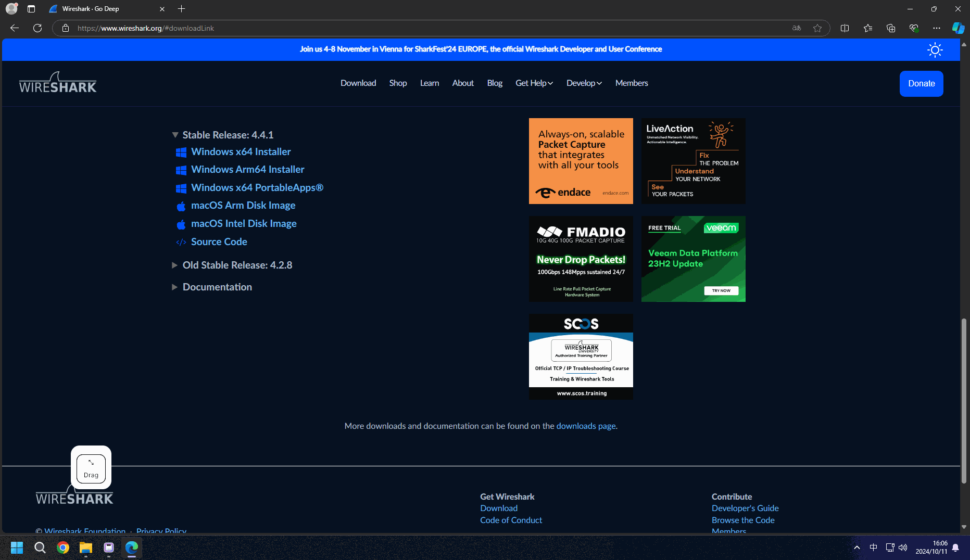Click the translate icon in the address bar
970x560 pixels.
[x=797, y=28]
